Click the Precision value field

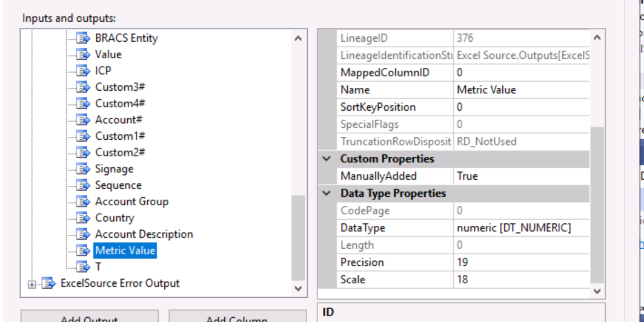(x=521, y=263)
